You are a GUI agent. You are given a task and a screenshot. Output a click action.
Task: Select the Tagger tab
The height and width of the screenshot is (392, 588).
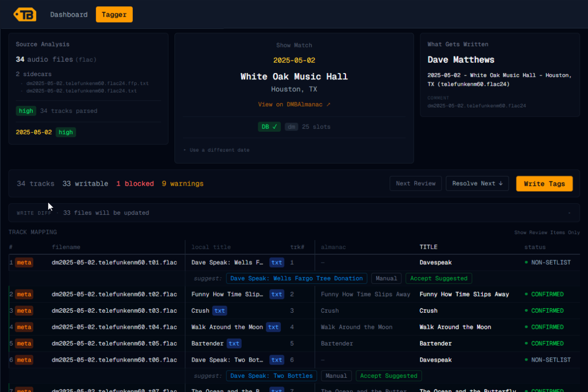114,15
